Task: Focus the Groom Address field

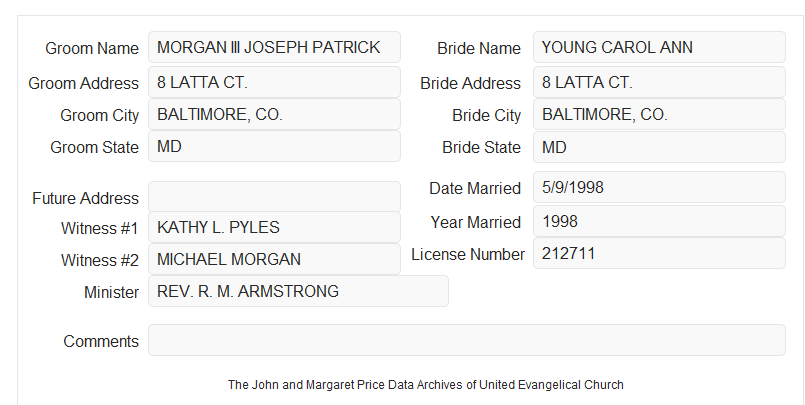Action: coord(274,82)
